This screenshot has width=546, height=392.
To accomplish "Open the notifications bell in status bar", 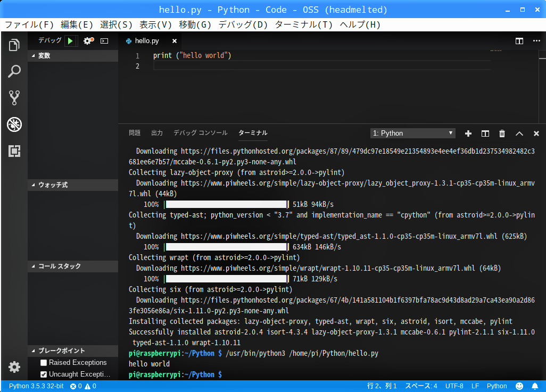I will 534,386.
